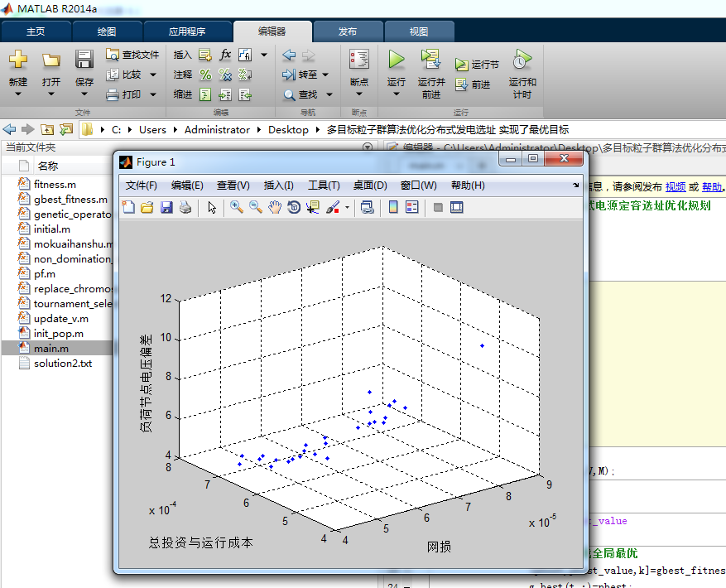
Task: Open the 工具(T) menu in Figure 1
Action: (325, 186)
